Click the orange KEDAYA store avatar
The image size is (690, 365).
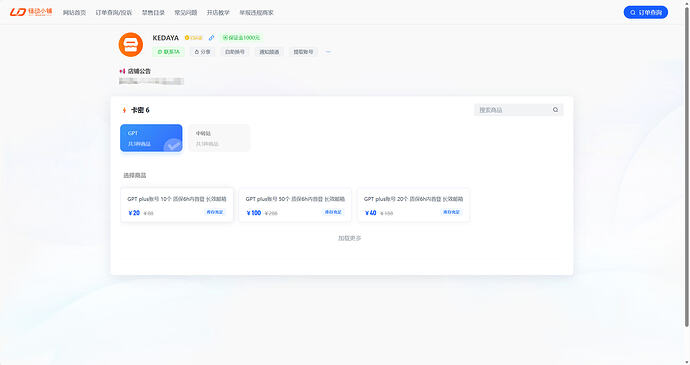131,44
